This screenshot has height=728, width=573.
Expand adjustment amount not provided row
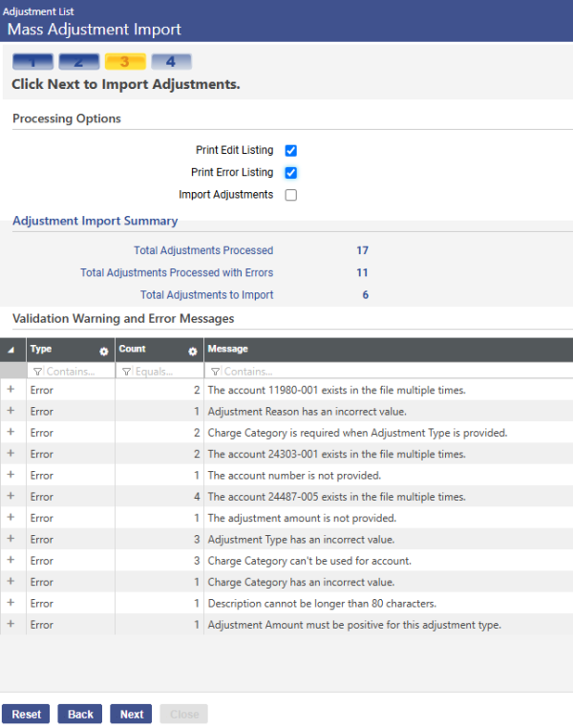(x=11, y=517)
